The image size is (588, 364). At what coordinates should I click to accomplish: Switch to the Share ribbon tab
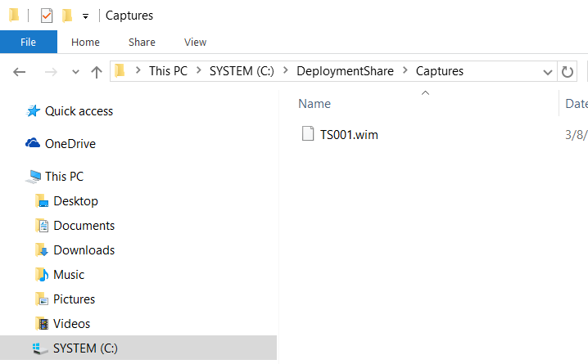pyautogui.click(x=142, y=42)
